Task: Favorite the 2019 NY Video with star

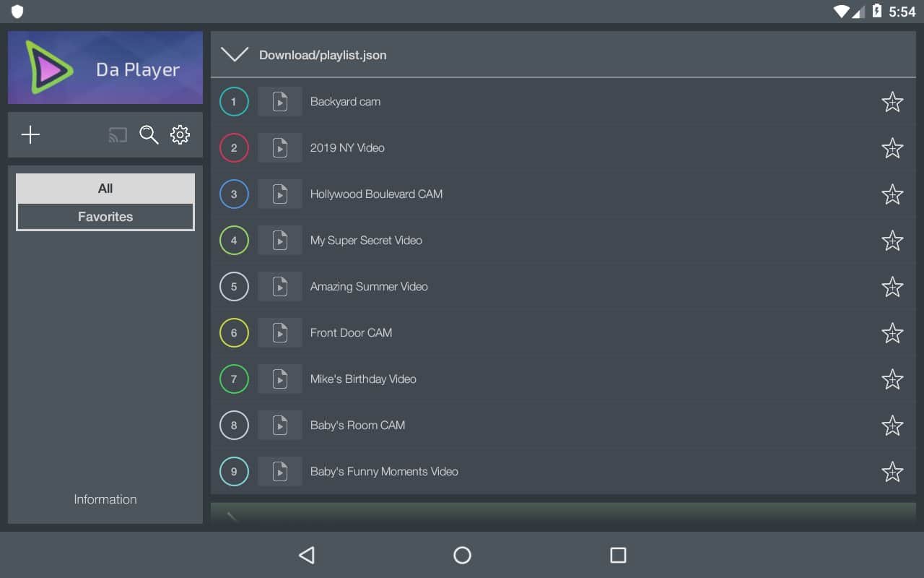Action: 892,148
